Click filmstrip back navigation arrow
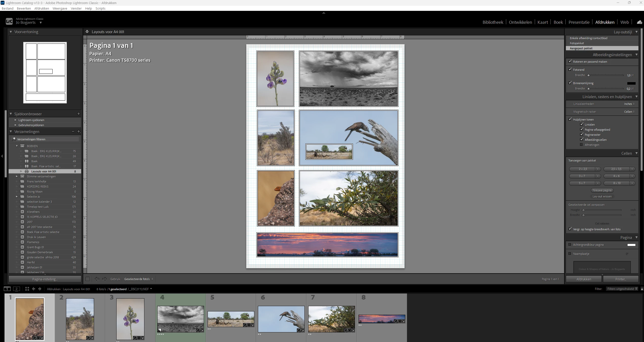 pos(34,289)
